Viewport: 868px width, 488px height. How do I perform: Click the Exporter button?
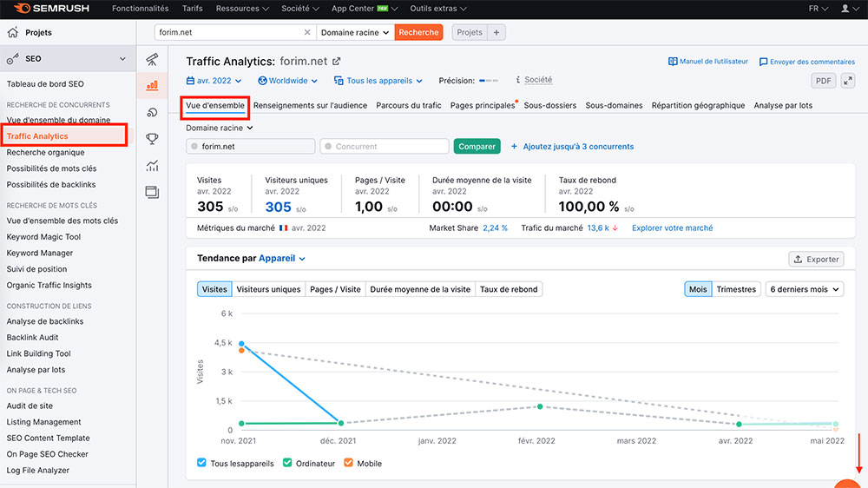point(817,259)
